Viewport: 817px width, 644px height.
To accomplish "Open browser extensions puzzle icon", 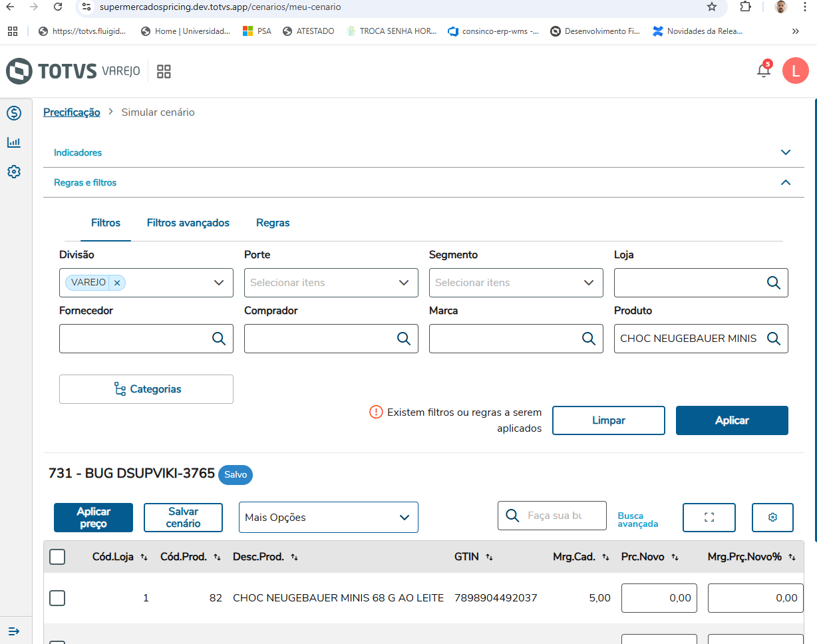I will coord(745,7).
